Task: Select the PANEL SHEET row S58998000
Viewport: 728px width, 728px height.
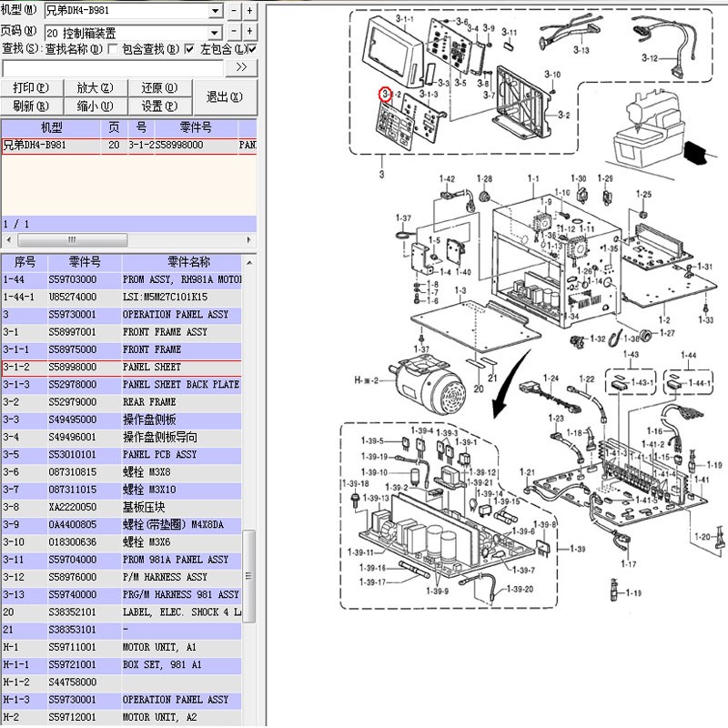Action: pos(127,367)
